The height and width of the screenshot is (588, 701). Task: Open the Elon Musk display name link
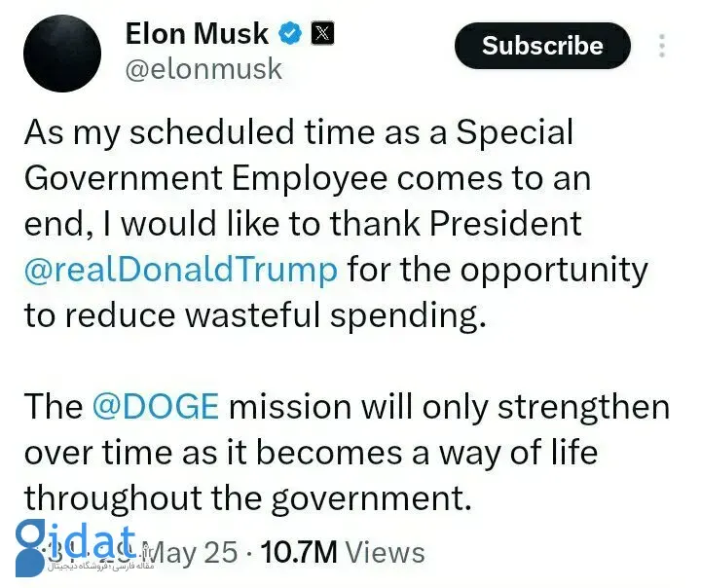point(197,34)
